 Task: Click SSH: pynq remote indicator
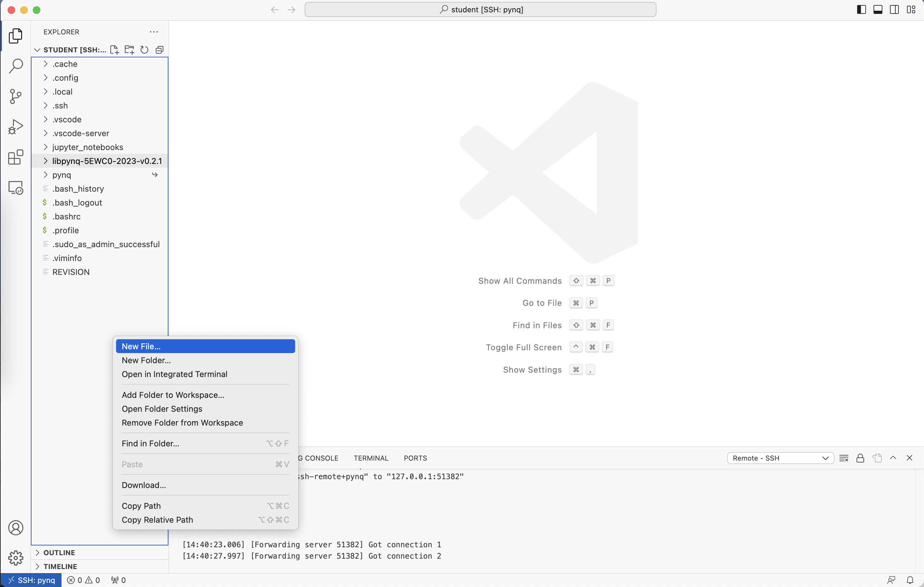(31, 580)
